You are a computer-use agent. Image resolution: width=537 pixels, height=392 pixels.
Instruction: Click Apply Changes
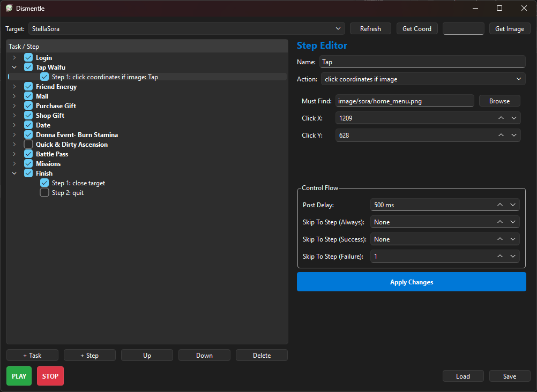pyautogui.click(x=411, y=282)
